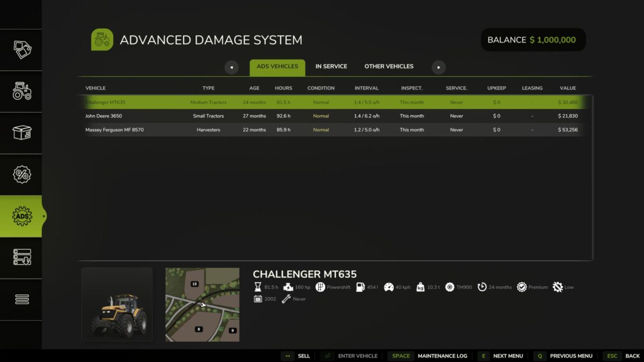Sort the table by the HOURS column header

click(283, 88)
